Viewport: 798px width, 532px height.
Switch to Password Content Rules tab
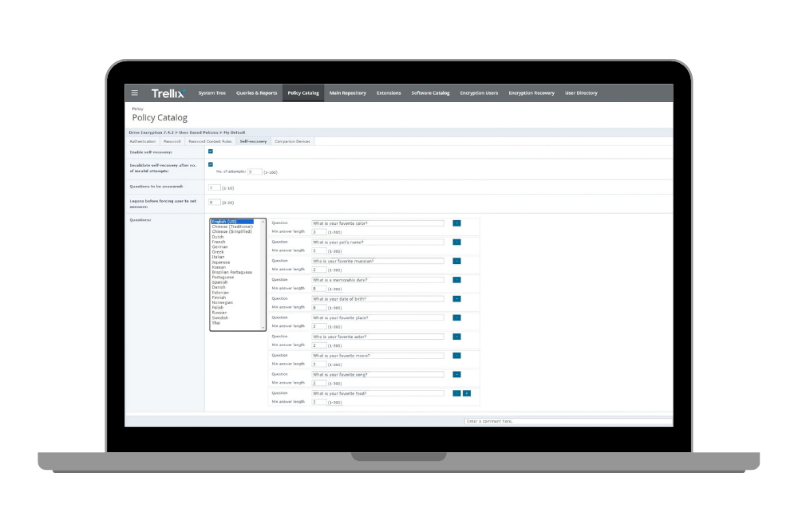click(210, 141)
